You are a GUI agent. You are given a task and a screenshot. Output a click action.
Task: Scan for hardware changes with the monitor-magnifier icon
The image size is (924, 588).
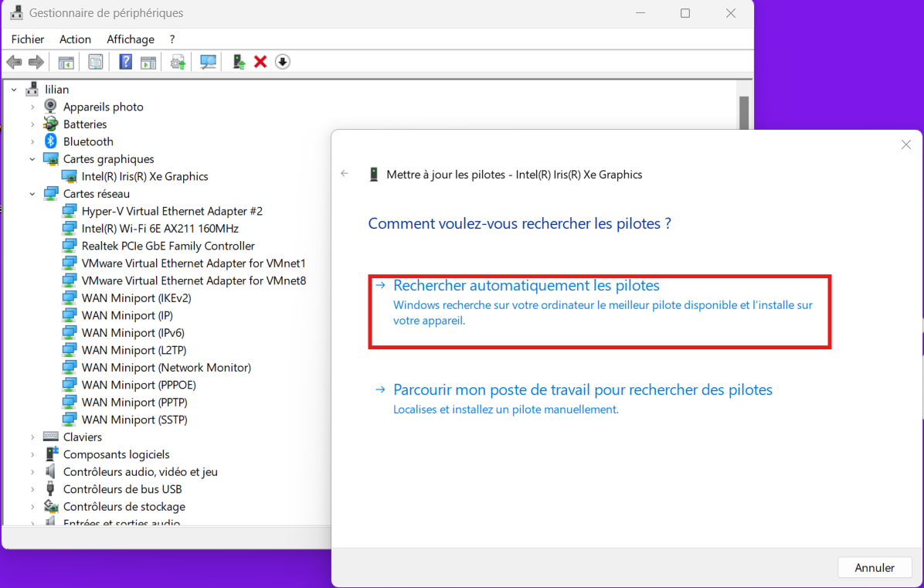pos(208,62)
